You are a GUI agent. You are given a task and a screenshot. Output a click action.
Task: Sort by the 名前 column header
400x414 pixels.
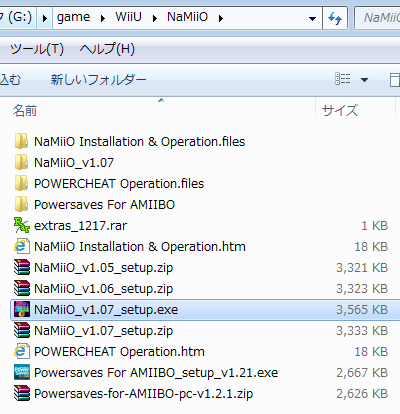click(25, 110)
